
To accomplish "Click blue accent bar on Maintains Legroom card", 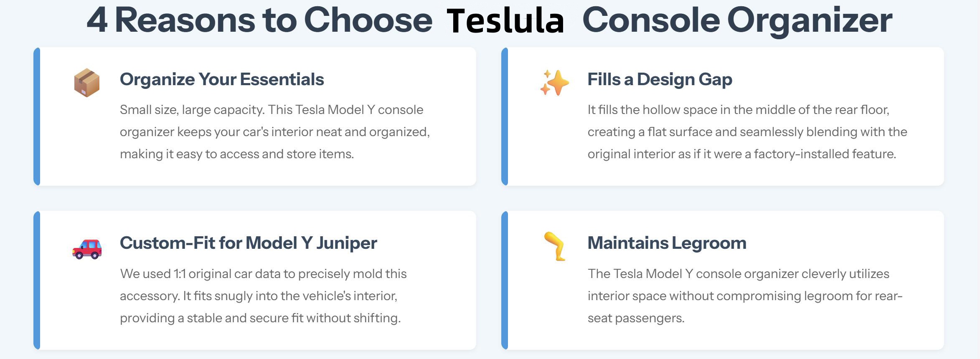I will tap(505, 280).
